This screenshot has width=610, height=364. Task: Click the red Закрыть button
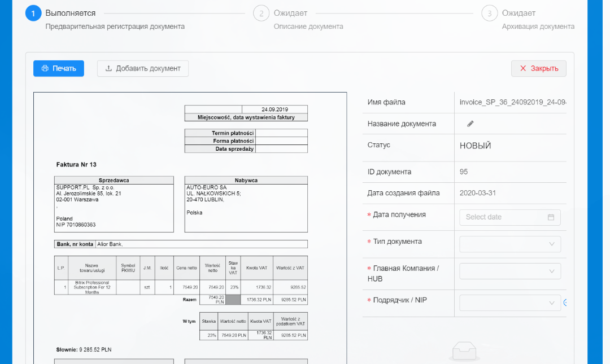coord(539,68)
